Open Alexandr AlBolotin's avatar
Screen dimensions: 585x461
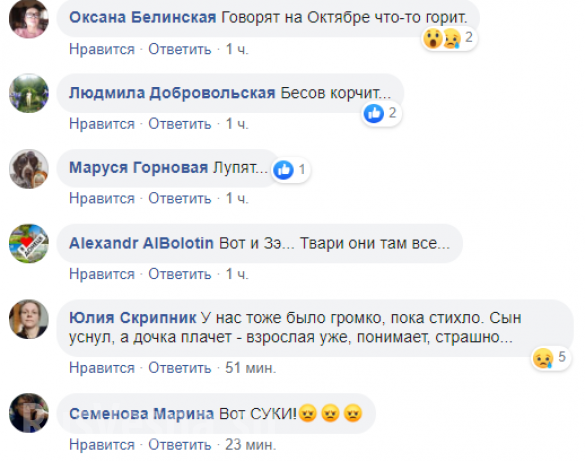[29, 244]
